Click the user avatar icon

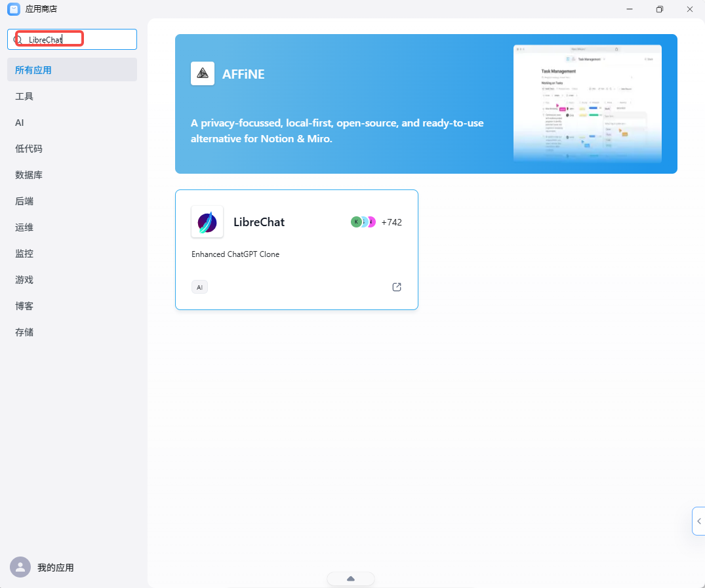click(20, 567)
